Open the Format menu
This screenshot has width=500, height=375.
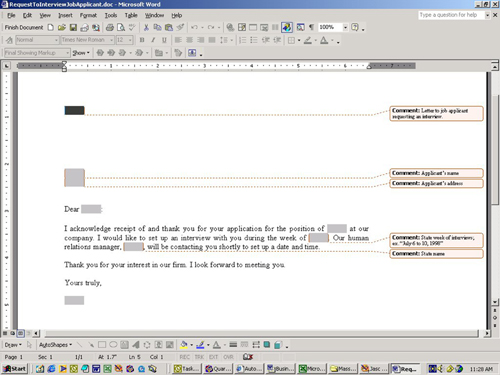(x=88, y=15)
